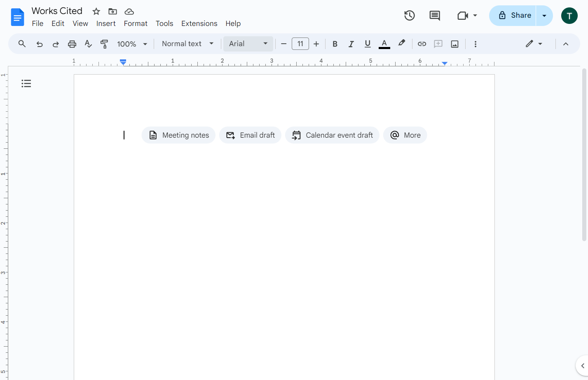Show document outline icon
Viewport: 588px width, 380px height.
point(26,84)
